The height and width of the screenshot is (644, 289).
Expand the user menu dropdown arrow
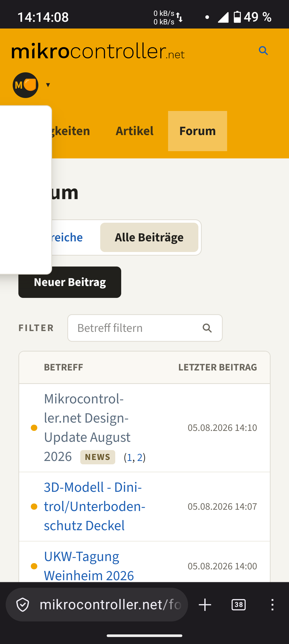(48, 85)
